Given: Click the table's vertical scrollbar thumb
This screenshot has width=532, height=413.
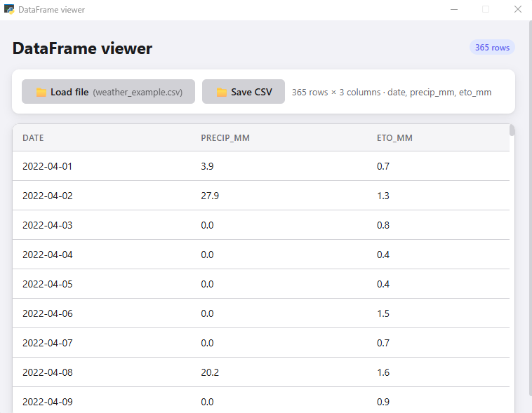Looking at the screenshot, I should click(x=512, y=130).
